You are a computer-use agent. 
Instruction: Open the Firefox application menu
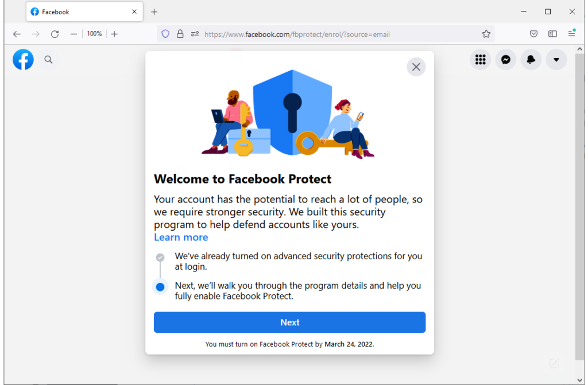click(x=571, y=33)
